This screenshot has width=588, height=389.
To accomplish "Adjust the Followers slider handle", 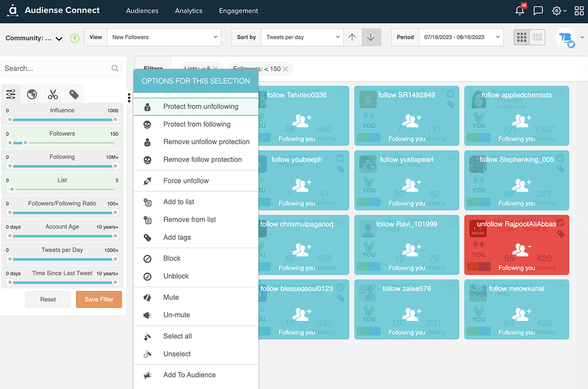I will 25,143.
